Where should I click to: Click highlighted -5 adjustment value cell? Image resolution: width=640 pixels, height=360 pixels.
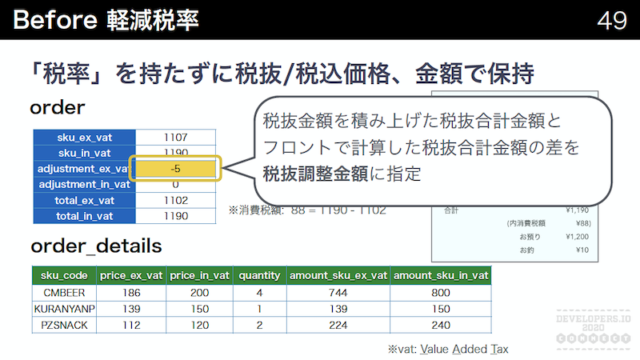point(176,169)
